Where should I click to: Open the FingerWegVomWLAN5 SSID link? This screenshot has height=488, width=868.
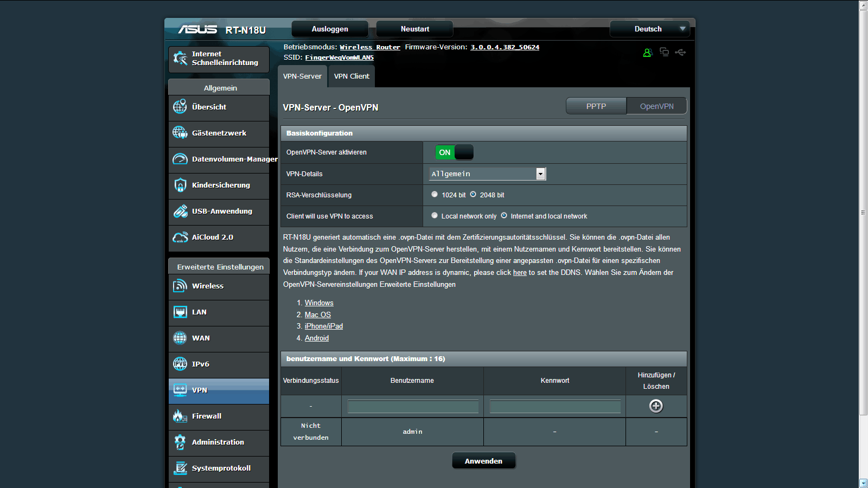(x=339, y=57)
